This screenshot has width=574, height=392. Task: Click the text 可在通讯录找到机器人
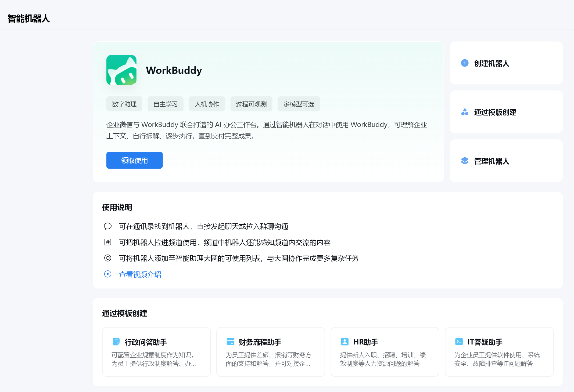click(154, 227)
